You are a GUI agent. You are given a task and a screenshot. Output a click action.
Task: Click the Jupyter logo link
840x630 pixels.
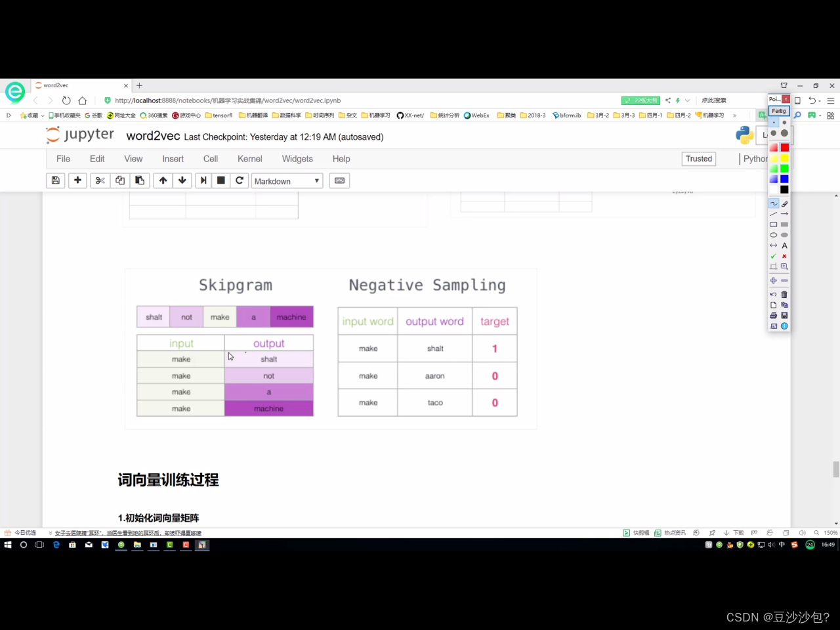point(80,135)
